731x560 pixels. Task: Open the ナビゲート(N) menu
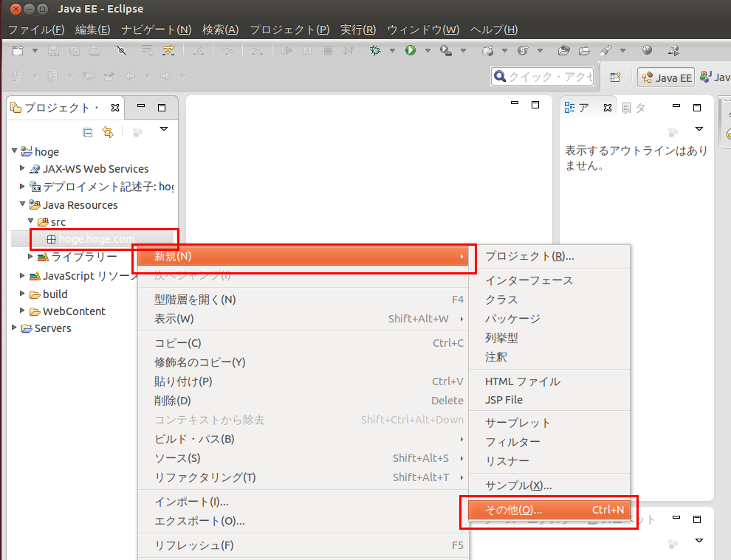[157, 30]
